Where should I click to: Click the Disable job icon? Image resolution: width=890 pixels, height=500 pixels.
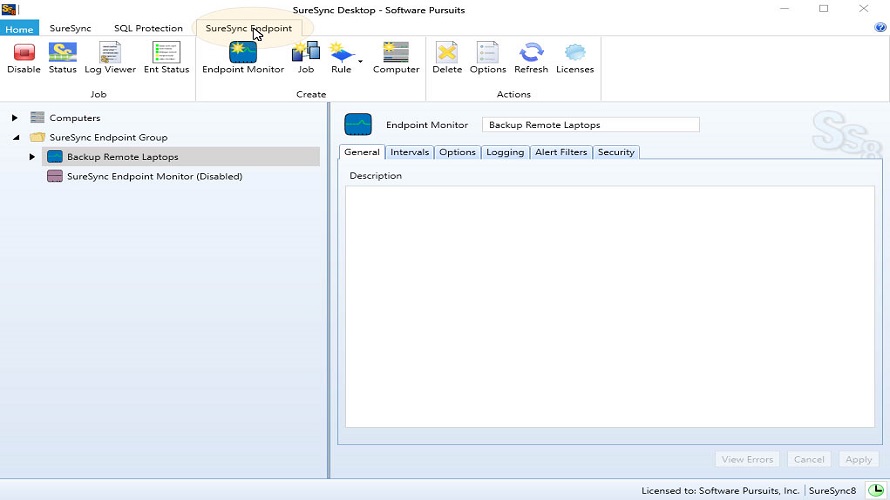tap(23, 58)
